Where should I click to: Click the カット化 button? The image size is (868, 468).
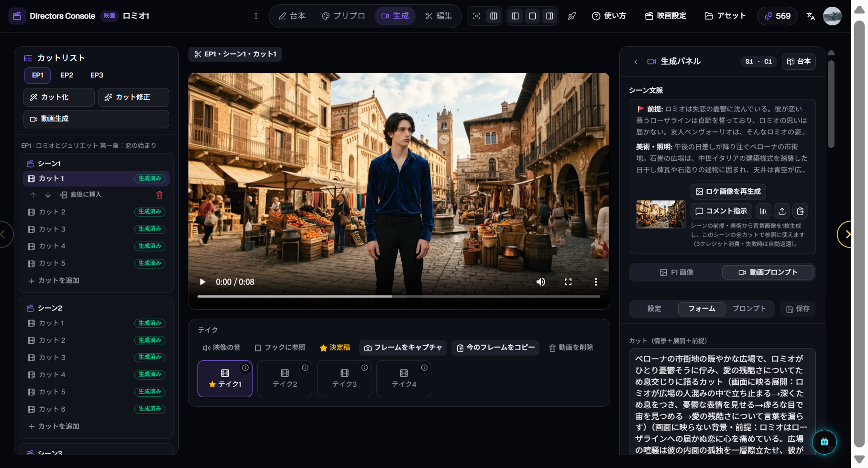[59, 97]
